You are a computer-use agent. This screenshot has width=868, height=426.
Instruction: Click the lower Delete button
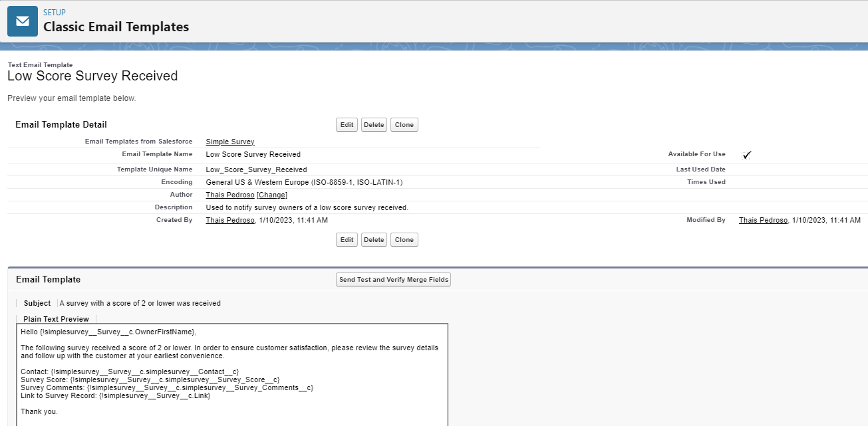click(x=374, y=240)
